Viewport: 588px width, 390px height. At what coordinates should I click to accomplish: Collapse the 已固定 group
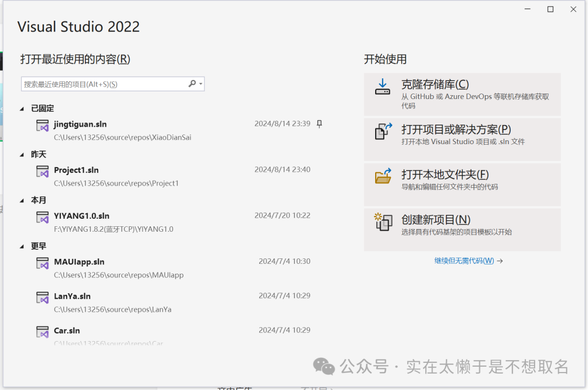click(22, 109)
